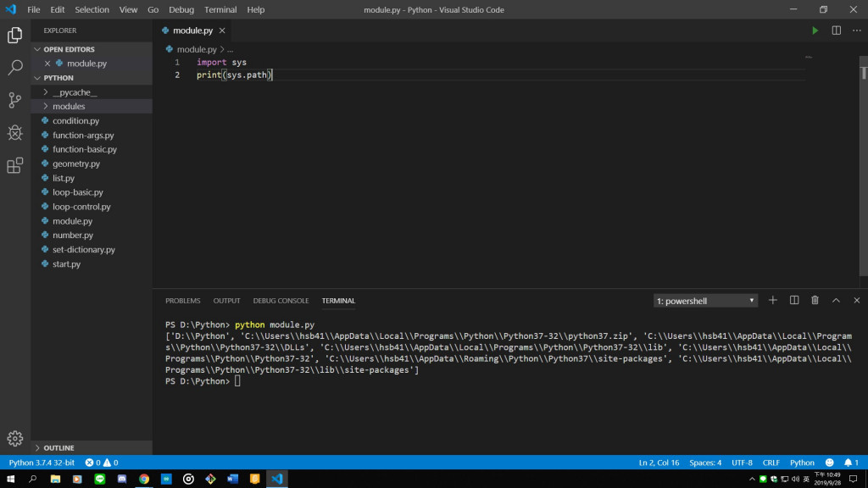The image size is (868, 488).
Task: Open Action Center notification icon on taskbar
Action: point(854,480)
